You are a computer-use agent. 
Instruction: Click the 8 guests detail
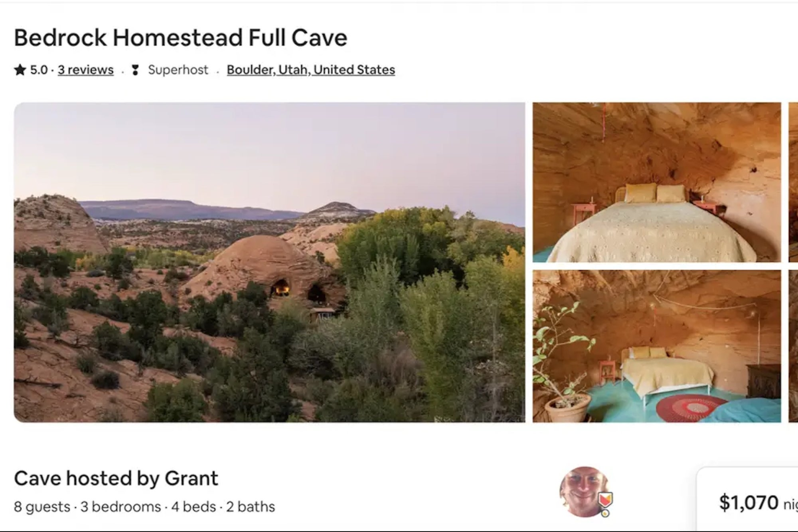pos(42,507)
